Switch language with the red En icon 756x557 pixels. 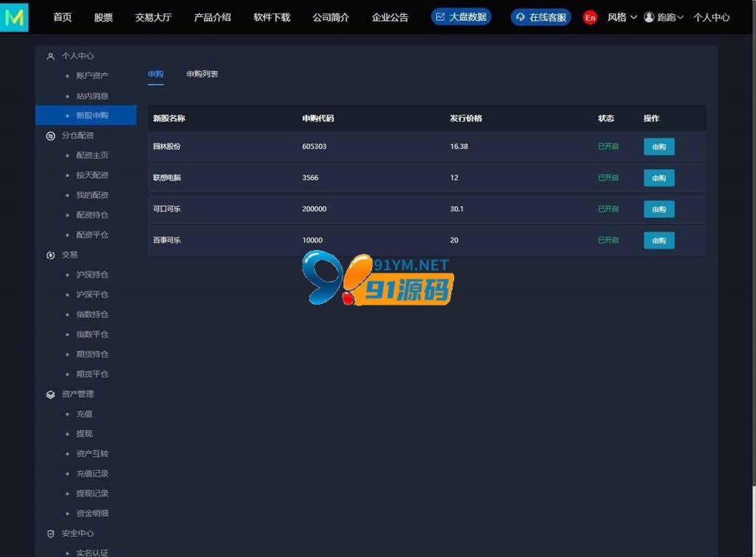click(x=590, y=18)
